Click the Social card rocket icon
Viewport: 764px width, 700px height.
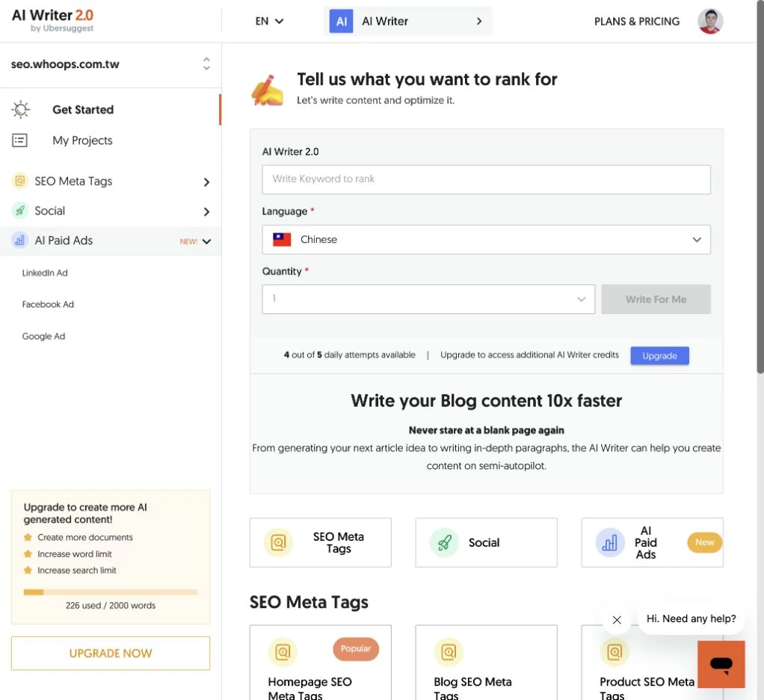point(444,542)
